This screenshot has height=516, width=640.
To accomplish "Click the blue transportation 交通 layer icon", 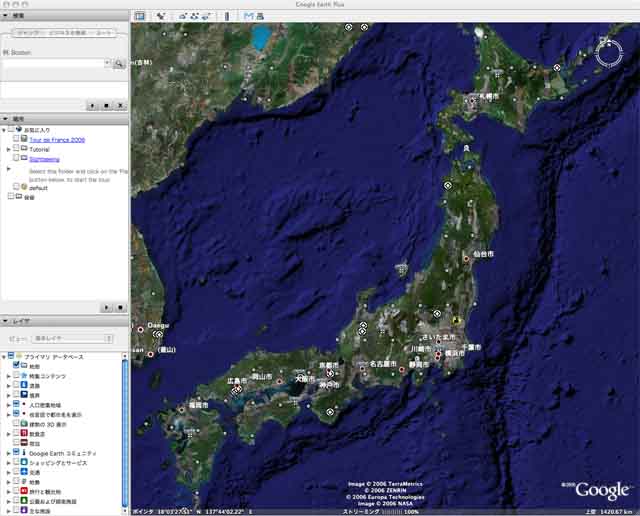I will click(x=24, y=472).
